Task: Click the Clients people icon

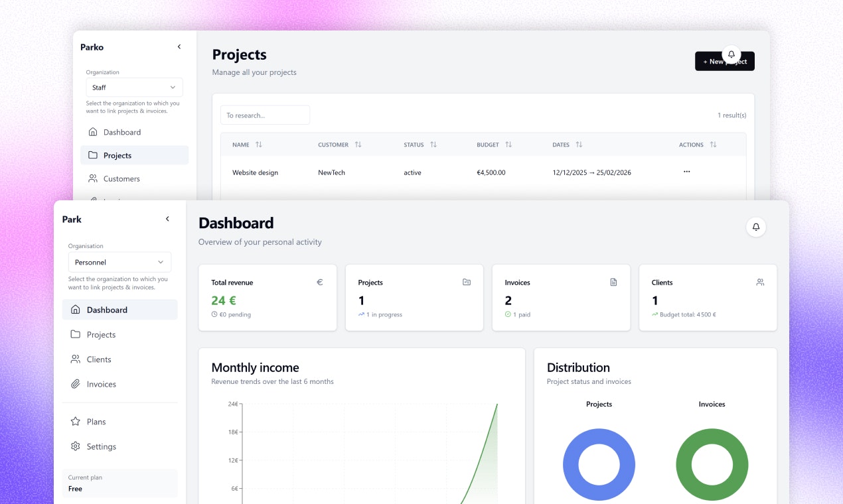Action: pos(76,359)
